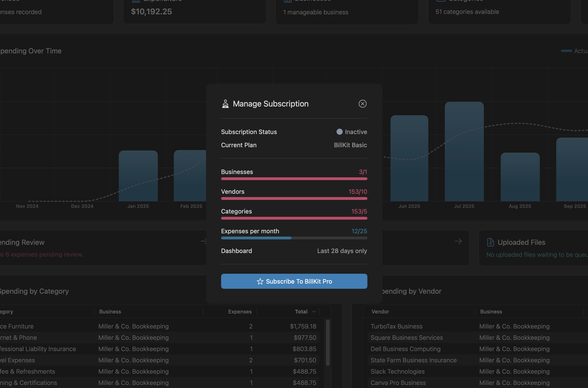Collapse the Spending Over Time chart section
Image resolution: width=588 pixels, height=388 pixels.
[31, 51]
